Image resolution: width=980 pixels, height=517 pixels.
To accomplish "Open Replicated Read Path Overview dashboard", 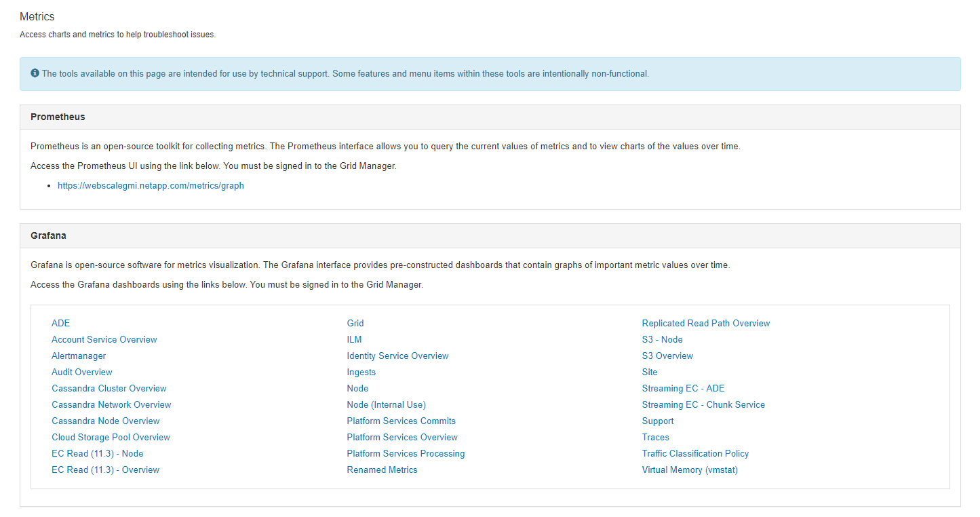I will 706,323.
